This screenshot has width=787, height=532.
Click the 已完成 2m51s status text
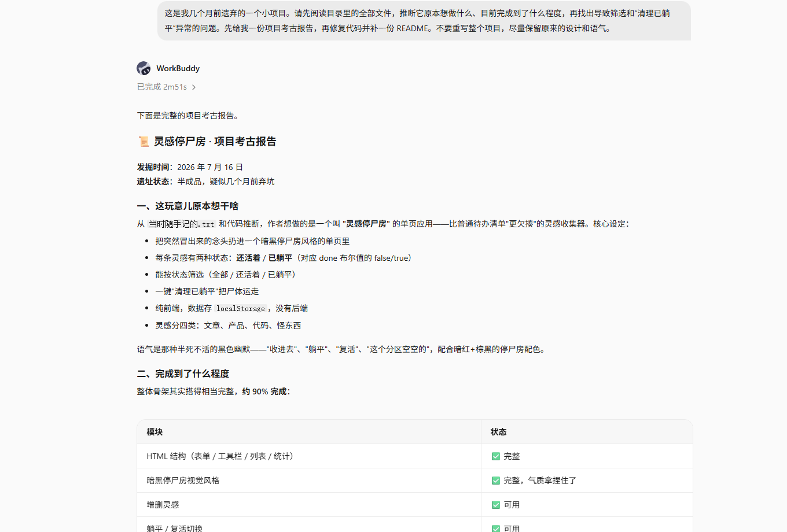(x=162, y=87)
